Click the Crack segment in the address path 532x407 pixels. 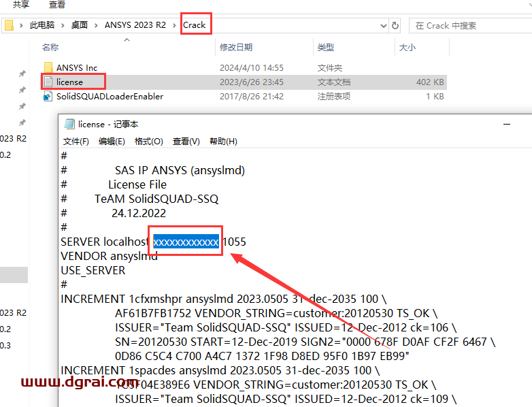(x=195, y=25)
